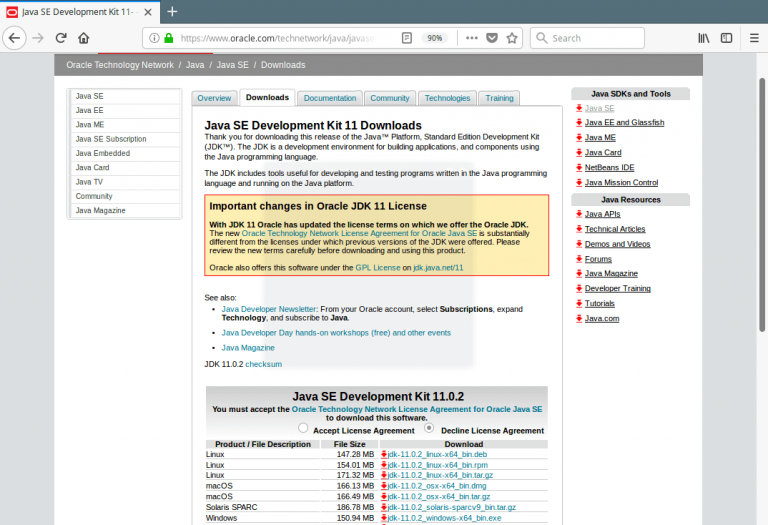Select Decline License Agreement radio button
The width and height of the screenshot is (768, 525).
(x=430, y=428)
